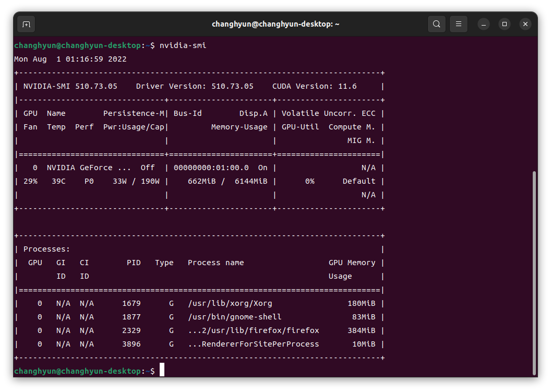This screenshot has height=392, width=551.
Task: Click PID 2329
Action: [131, 330]
